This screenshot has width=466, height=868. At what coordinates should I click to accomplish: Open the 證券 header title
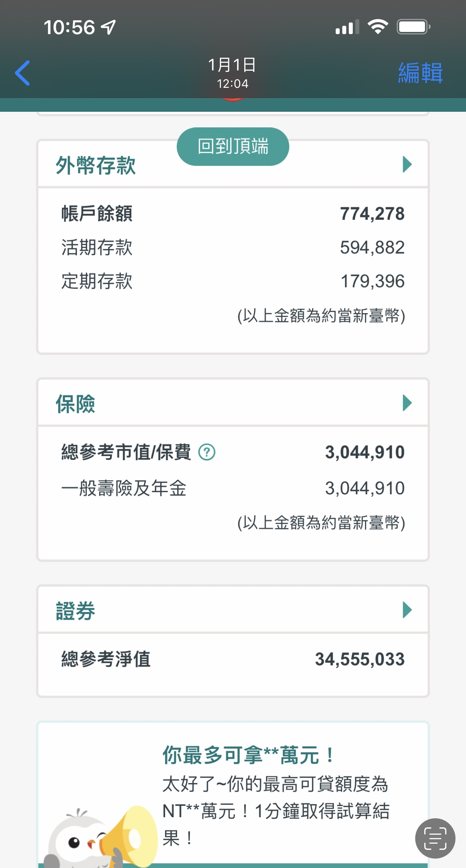coord(75,611)
